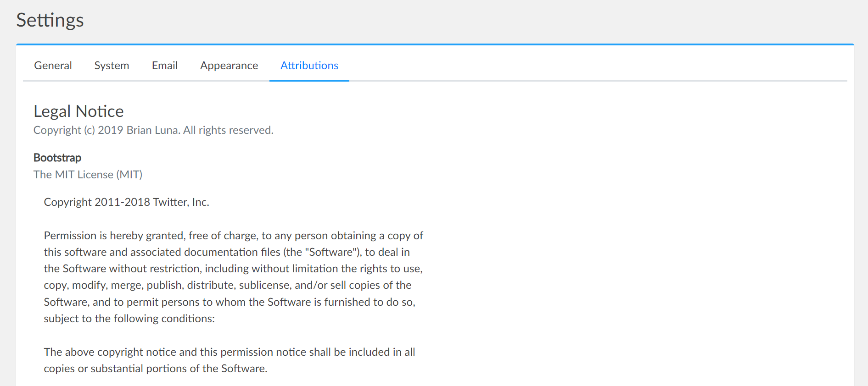Image resolution: width=868 pixels, height=386 pixels.
Task: Switch to the System tab
Action: [x=112, y=66]
